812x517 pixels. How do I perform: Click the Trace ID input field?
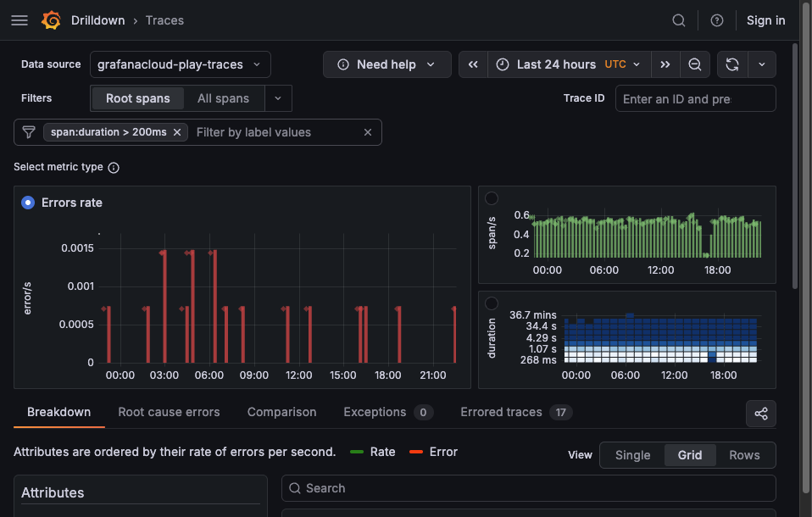(695, 98)
